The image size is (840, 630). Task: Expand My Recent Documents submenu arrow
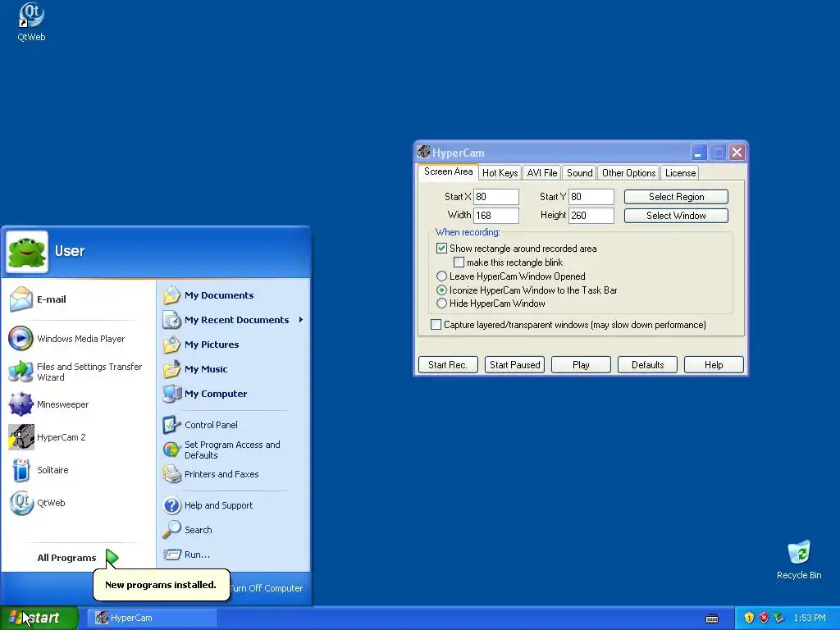[301, 320]
